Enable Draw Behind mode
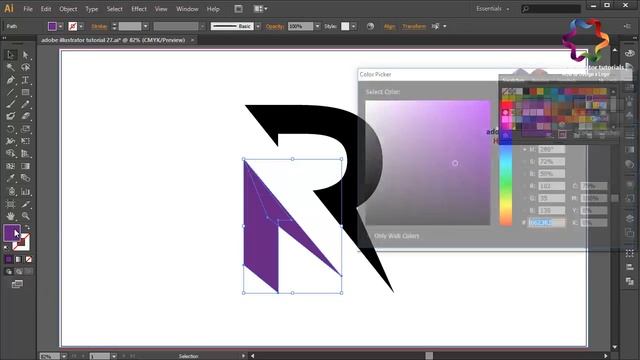Image resolution: width=640 pixels, height=360 pixels. [x=18, y=271]
